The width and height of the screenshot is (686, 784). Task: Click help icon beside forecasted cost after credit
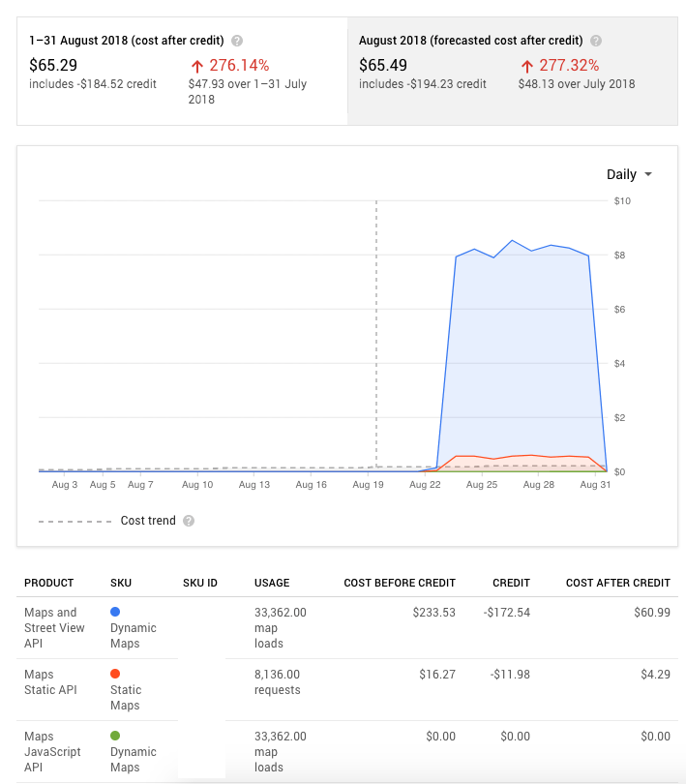(x=596, y=41)
